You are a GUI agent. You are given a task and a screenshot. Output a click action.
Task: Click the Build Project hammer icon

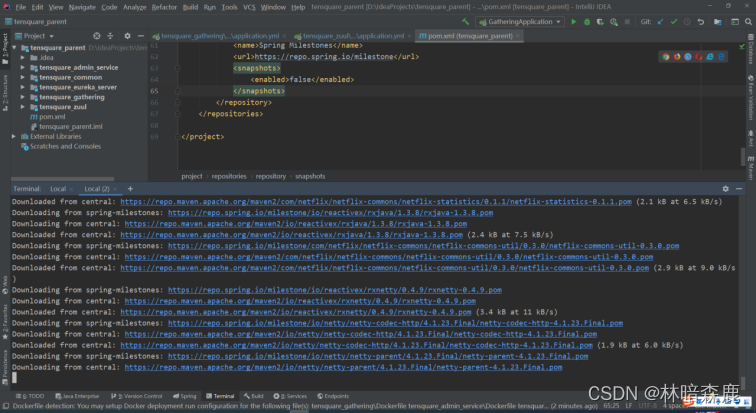click(465, 22)
